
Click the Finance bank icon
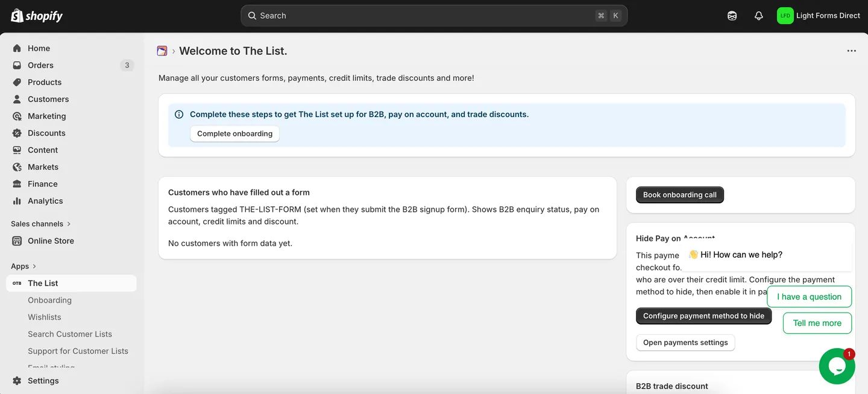coord(17,183)
